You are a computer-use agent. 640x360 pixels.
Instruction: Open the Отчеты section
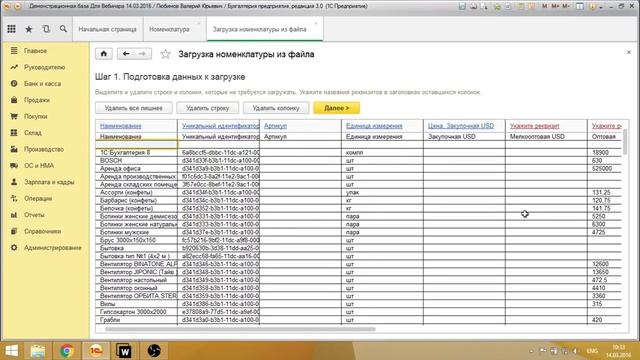pos(34,215)
